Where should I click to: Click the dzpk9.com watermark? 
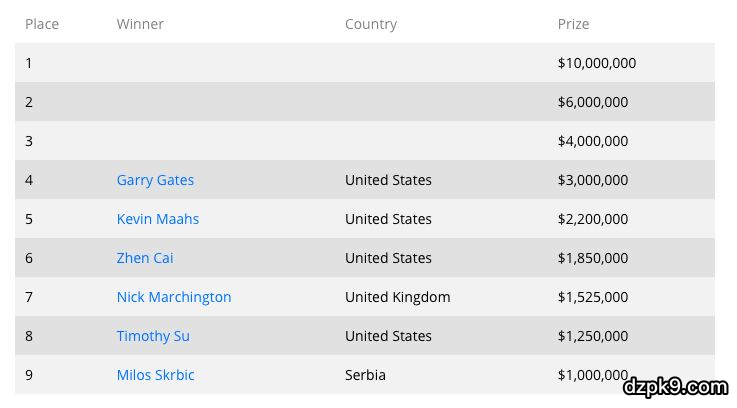pos(674,387)
